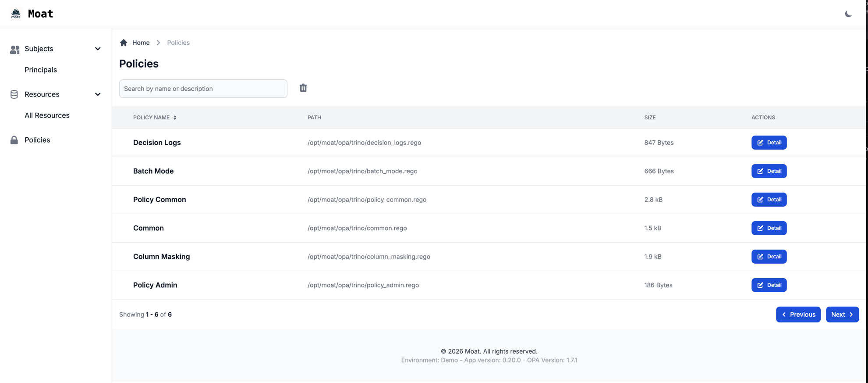Open Detail for the Batch Mode policy
Image resolution: width=868 pixels, height=383 pixels.
(x=769, y=171)
